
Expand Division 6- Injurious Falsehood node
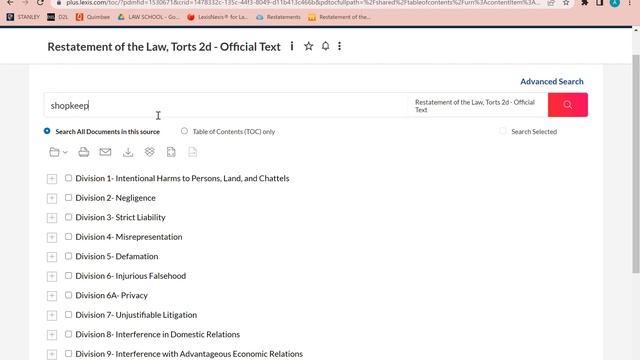point(52,276)
